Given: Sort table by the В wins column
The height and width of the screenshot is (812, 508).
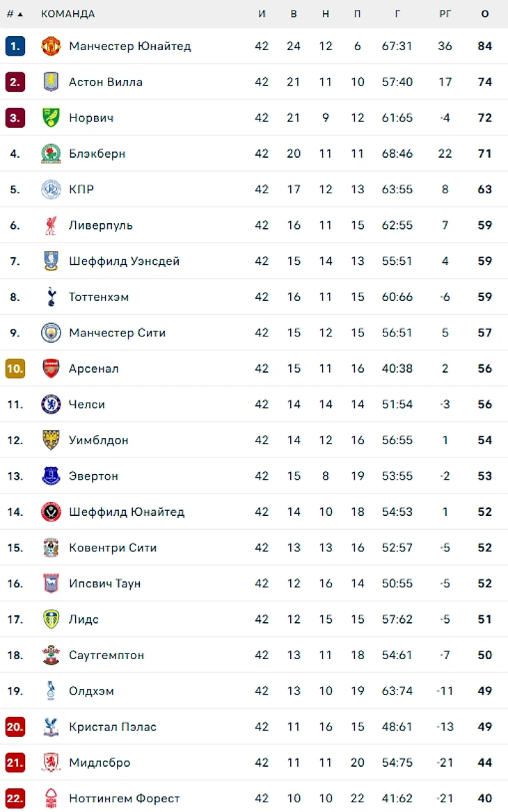Looking at the screenshot, I should [294, 14].
